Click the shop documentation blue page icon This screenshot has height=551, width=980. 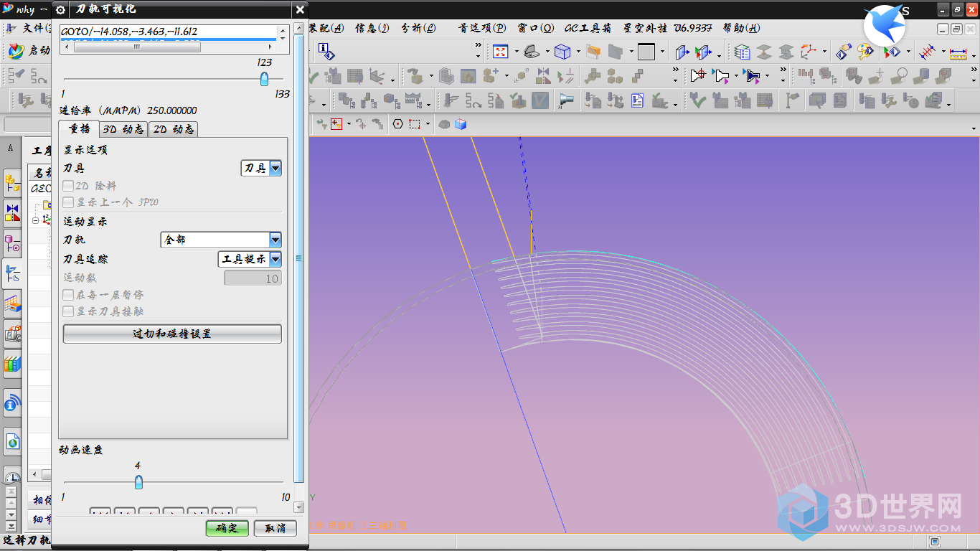coord(637,100)
